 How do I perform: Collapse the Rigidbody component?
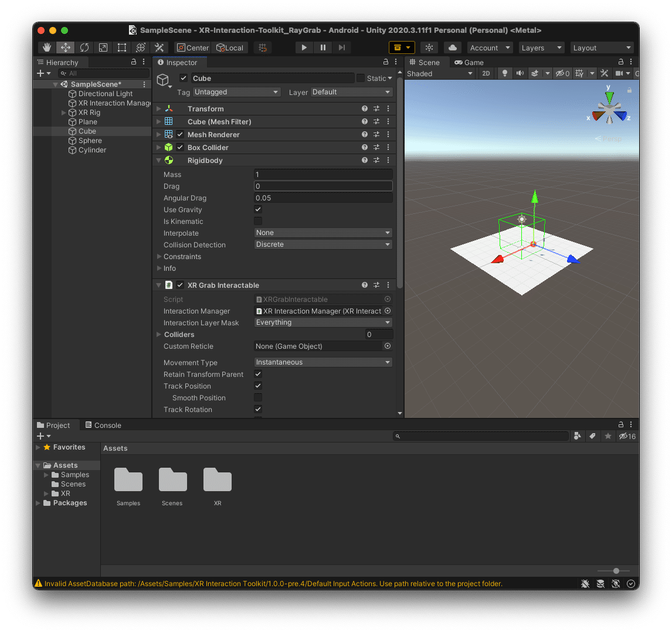pyautogui.click(x=159, y=160)
